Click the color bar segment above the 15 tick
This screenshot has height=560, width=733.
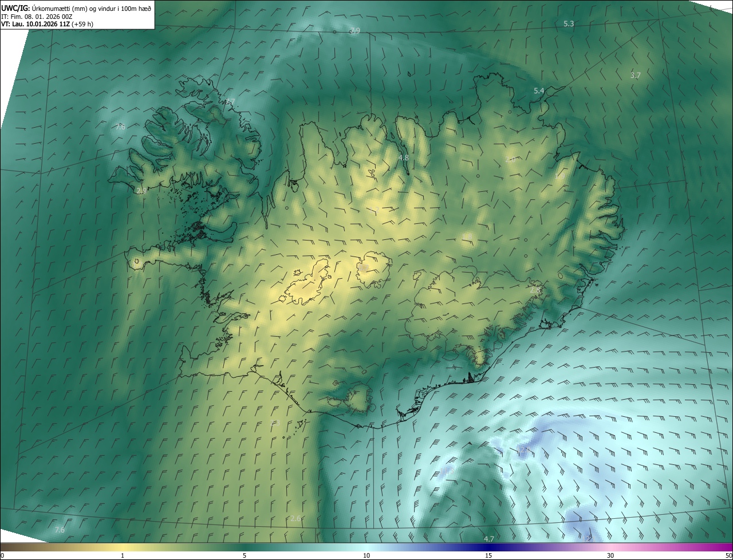(488, 547)
